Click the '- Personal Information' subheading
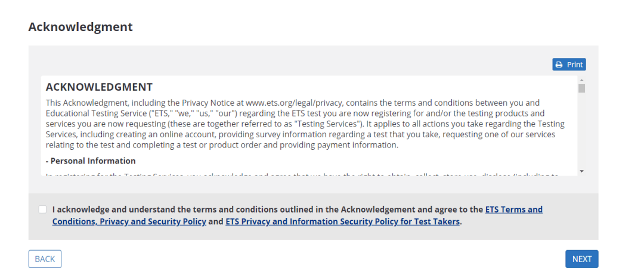The height and width of the screenshot is (277, 644). [91, 161]
